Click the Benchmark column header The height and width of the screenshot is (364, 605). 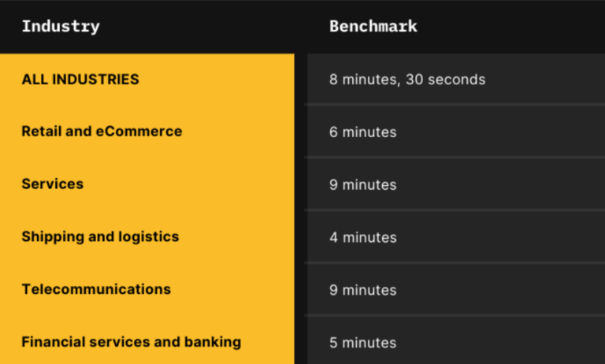point(373,26)
